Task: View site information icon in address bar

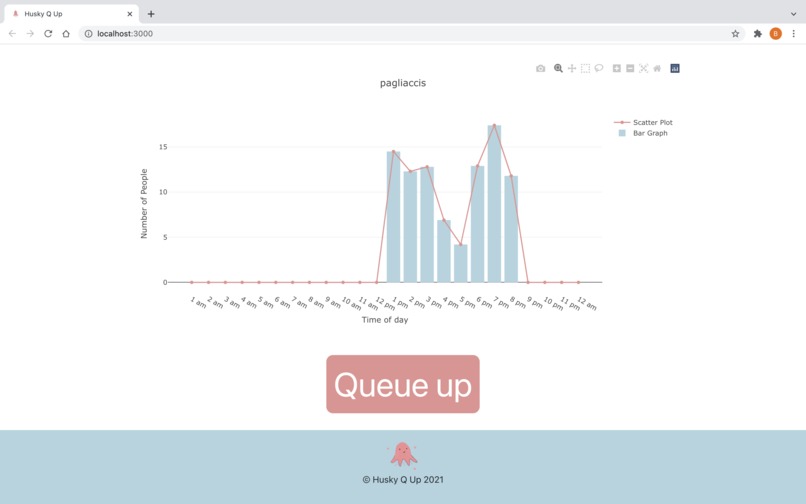Action: coord(88,33)
